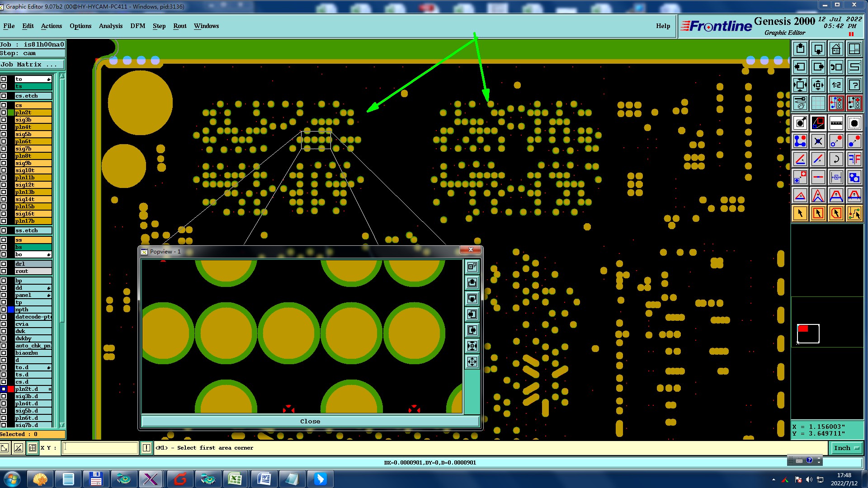Toggle the checkbox for layer sig3b
This screenshot has width=868, height=488.
click(x=4, y=120)
